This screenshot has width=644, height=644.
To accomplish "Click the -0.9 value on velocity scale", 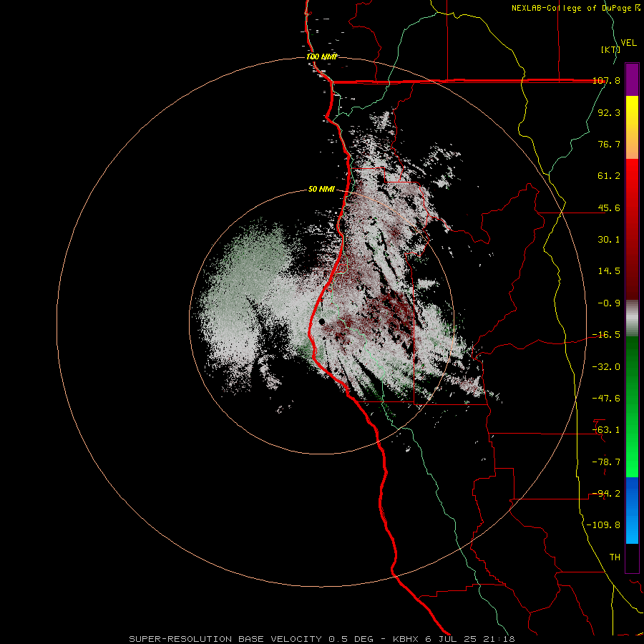I will [609, 303].
